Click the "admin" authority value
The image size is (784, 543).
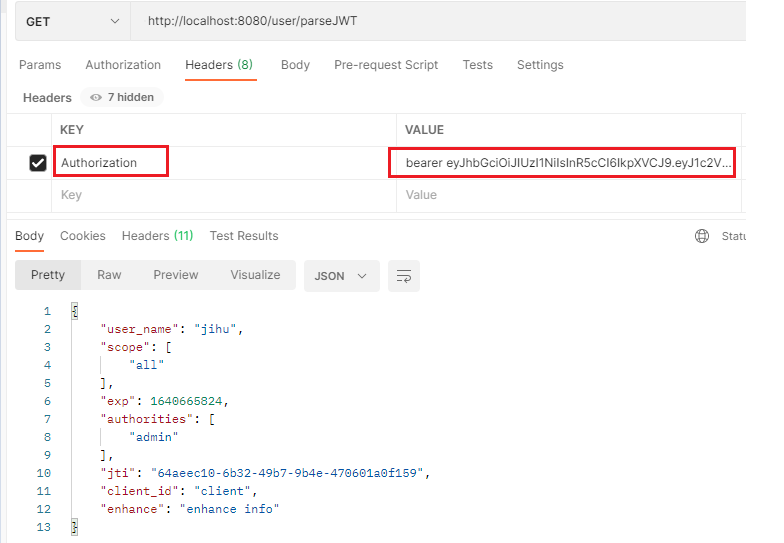[x=154, y=437]
